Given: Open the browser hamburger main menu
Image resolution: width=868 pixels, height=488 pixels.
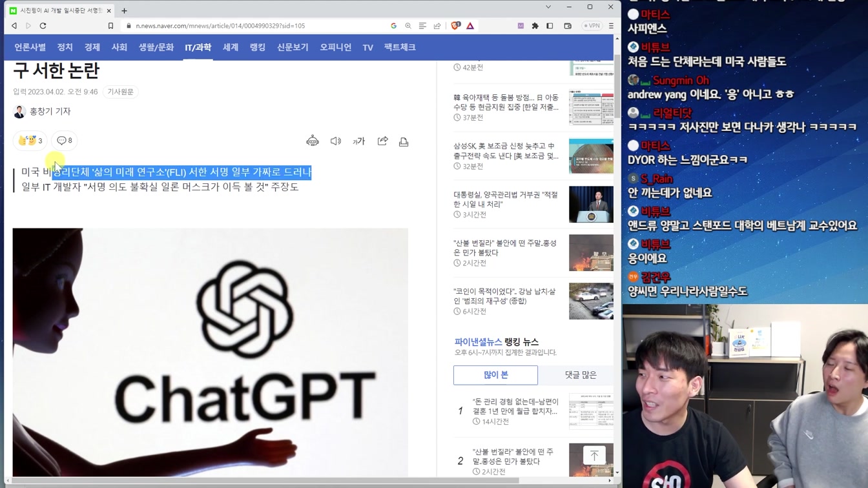Looking at the screenshot, I should tap(611, 26).
